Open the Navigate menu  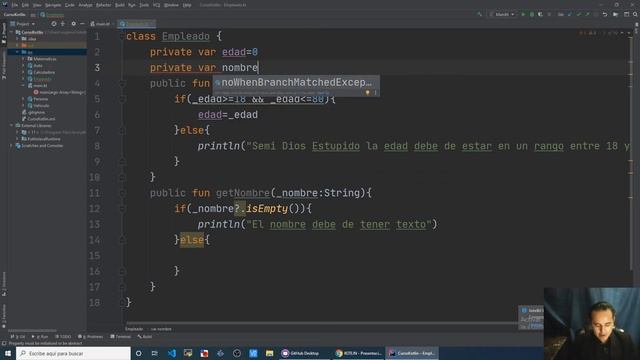pos(53,5)
